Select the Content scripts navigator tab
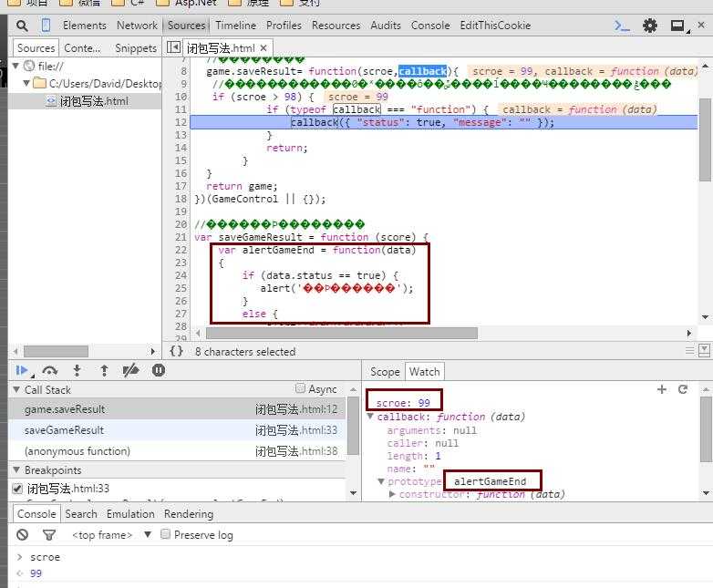This screenshot has height=588, width=713. [82, 48]
